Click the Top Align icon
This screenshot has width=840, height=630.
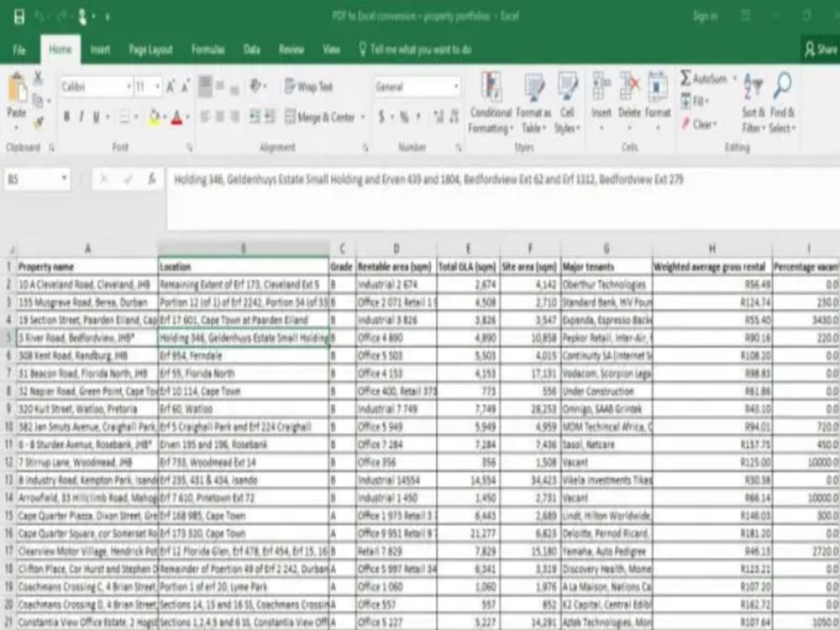point(205,87)
